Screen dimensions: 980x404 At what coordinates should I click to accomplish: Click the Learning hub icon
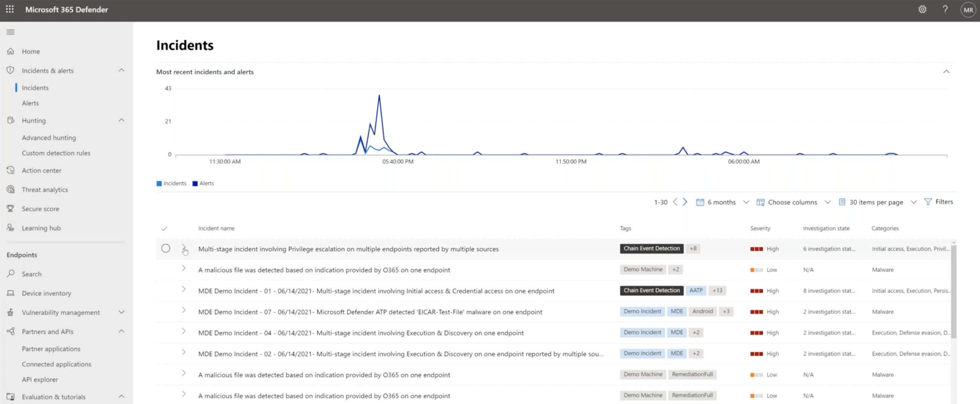11,228
